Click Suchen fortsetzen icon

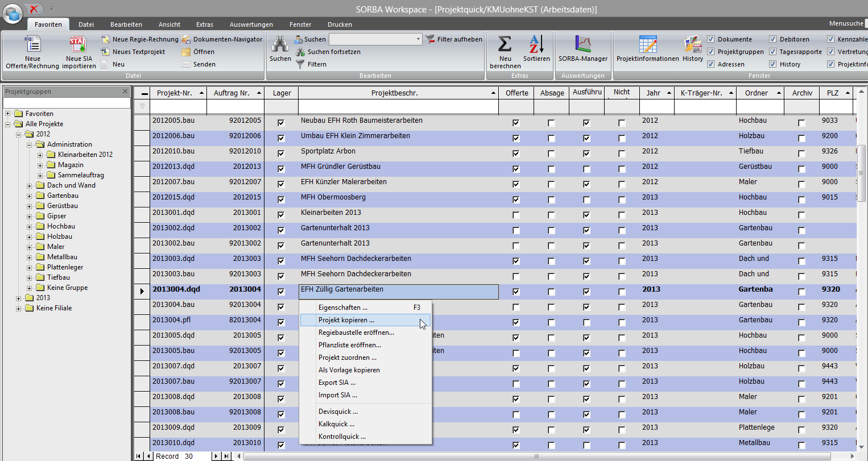(x=300, y=52)
